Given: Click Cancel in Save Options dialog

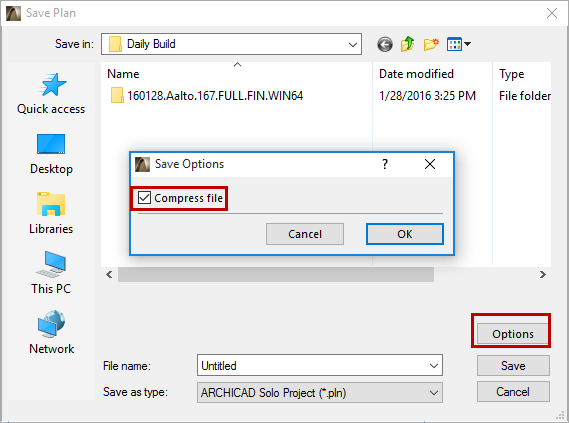Looking at the screenshot, I should 305,234.
